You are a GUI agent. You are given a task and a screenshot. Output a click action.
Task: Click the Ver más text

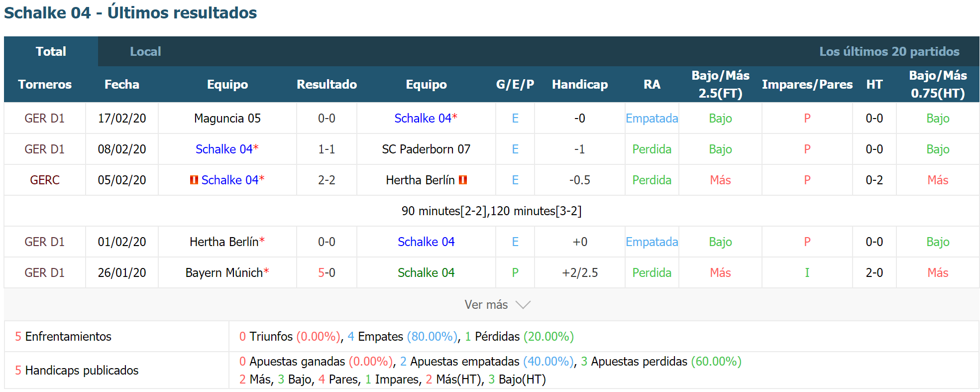[486, 305]
